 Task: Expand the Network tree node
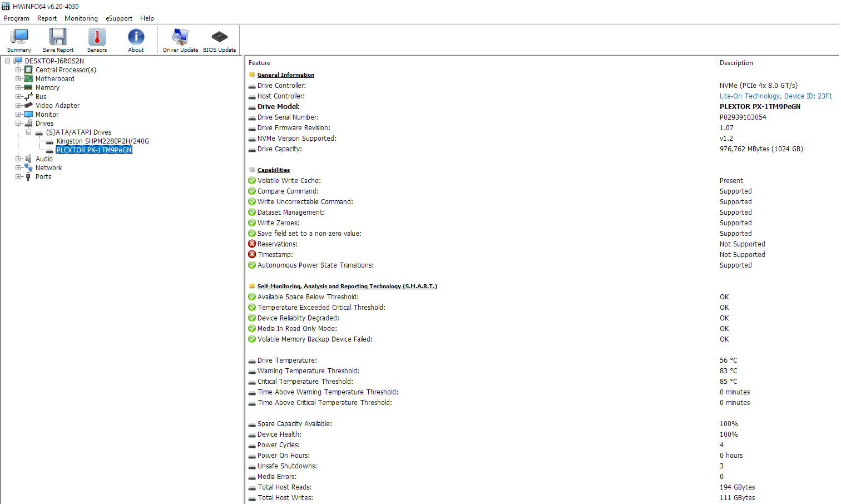point(18,168)
